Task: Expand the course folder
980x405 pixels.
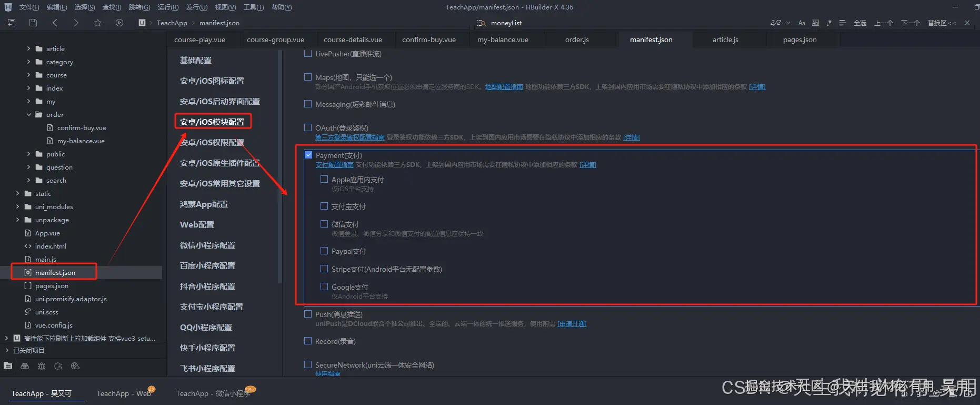Action: (x=28, y=75)
